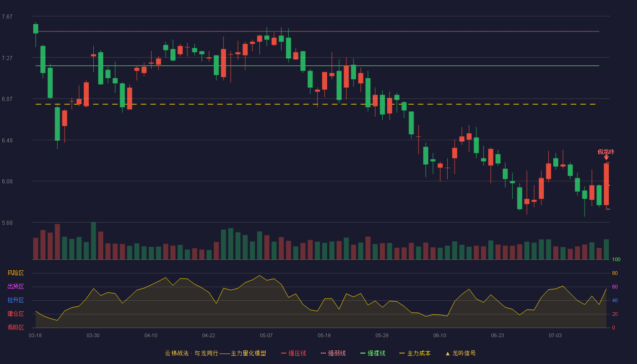Click the 出货区 zone label
Screen dimensions: 637x364
pos(15,287)
